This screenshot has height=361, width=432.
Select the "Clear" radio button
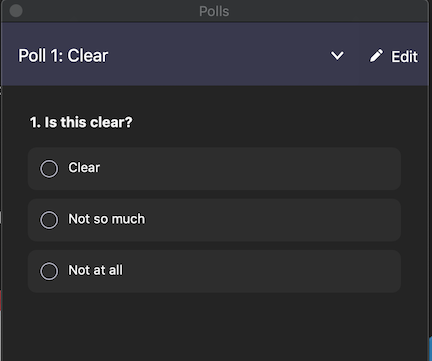(49, 169)
